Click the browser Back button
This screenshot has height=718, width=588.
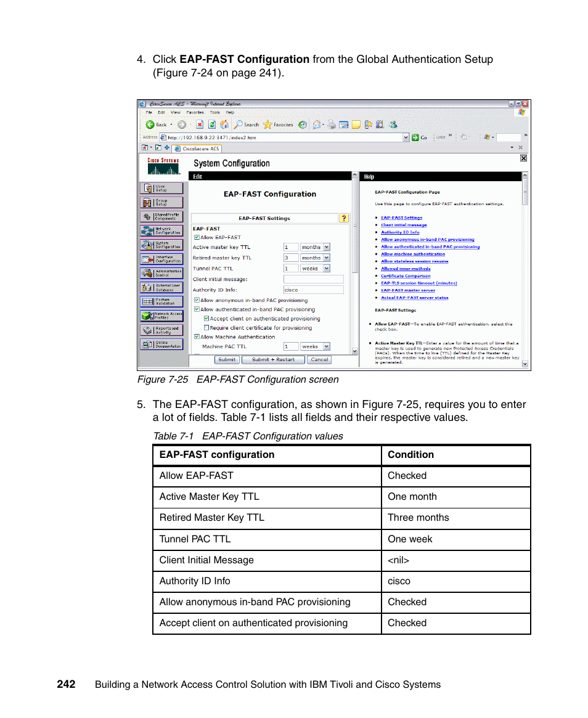[156, 124]
